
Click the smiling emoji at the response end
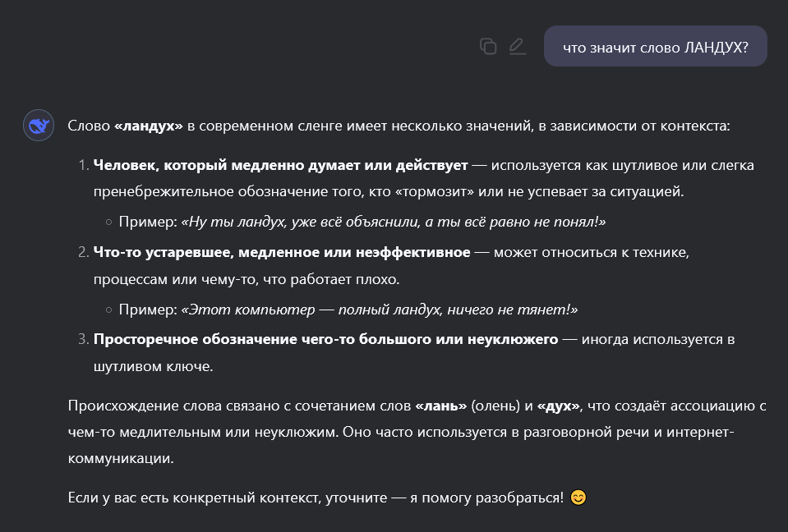coord(578,498)
